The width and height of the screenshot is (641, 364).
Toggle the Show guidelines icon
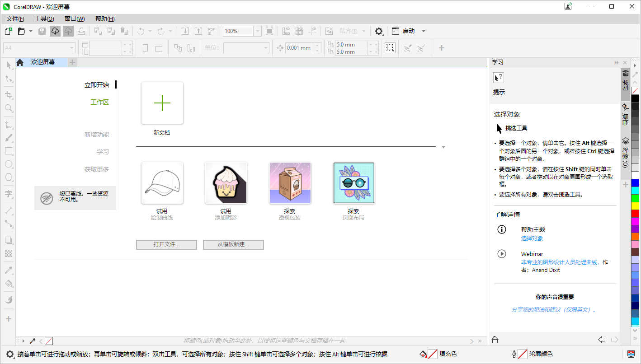312,31
